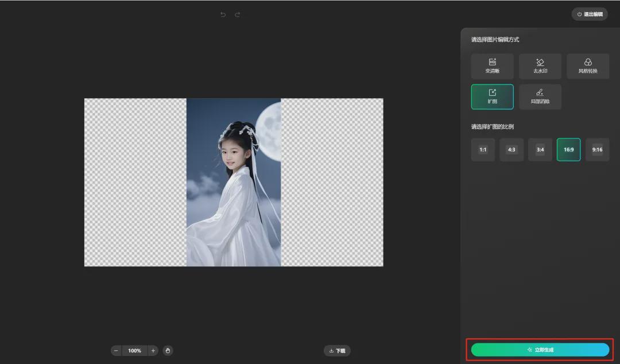Choose the 9:16 expand ratio
Viewport: 620px width, 364px height.
coord(597,150)
